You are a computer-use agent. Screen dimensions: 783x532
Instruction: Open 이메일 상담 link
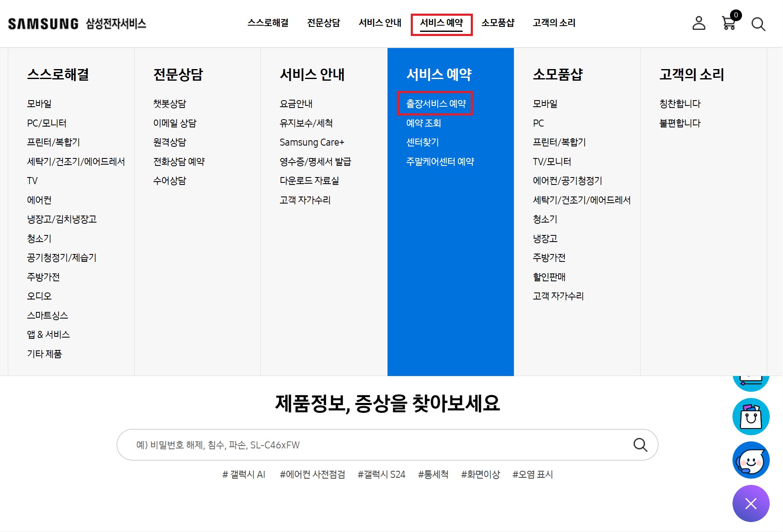tap(175, 123)
